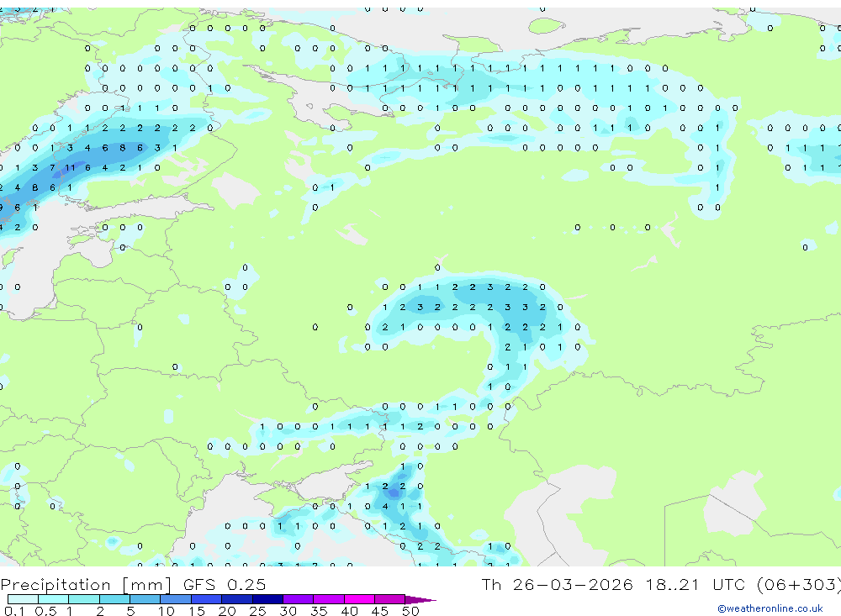
Task: Click the 10–15 mm legend swatch
Action: point(176,599)
